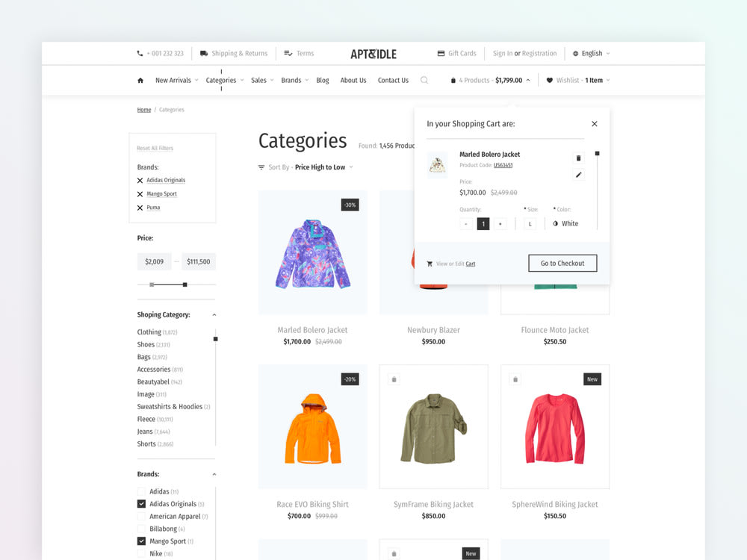Image resolution: width=747 pixels, height=560 pixels.
Task: Delete Marled Bolero Jacket with trash icon
Action: coord(578,158)
